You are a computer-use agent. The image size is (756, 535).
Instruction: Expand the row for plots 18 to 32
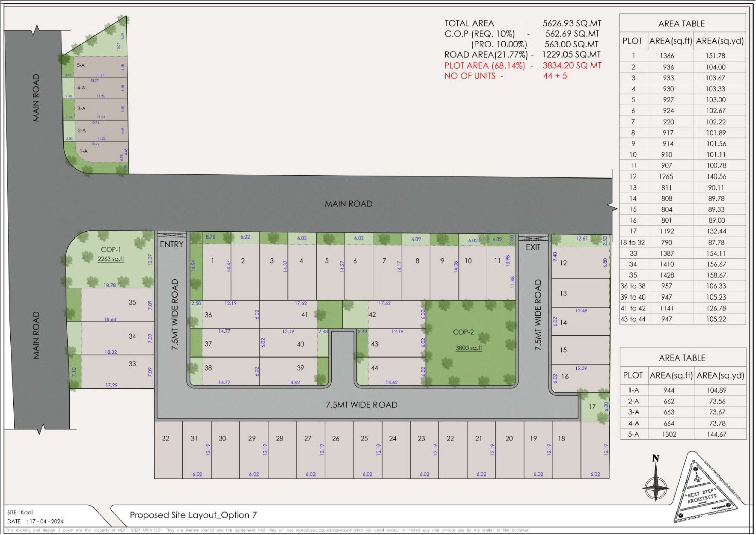click(x=633, y=242)
